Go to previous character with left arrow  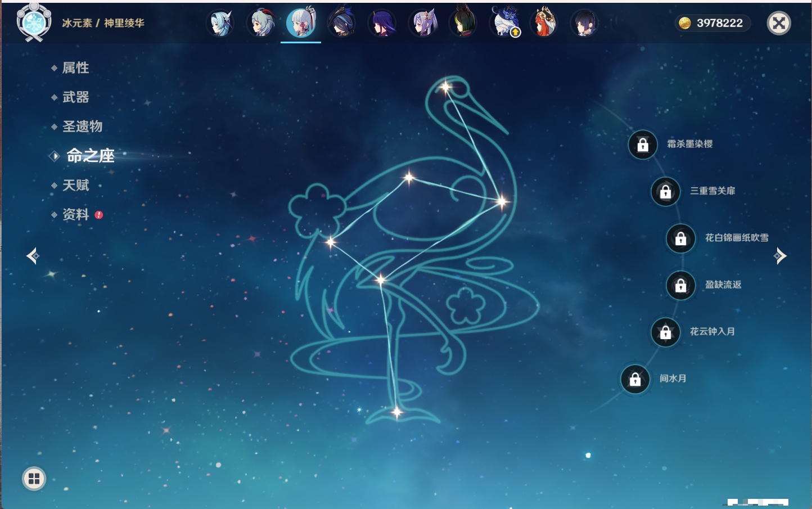coord(33,256)
